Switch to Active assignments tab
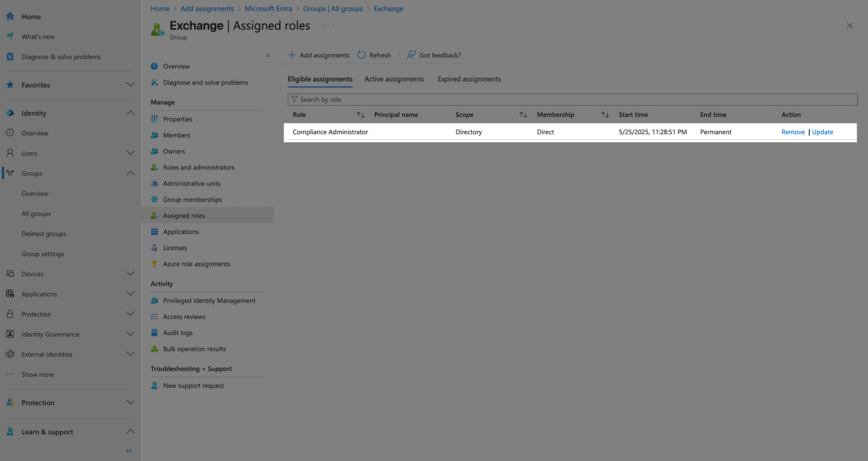The width and height of the screenshot is (868, 461). 394,79
